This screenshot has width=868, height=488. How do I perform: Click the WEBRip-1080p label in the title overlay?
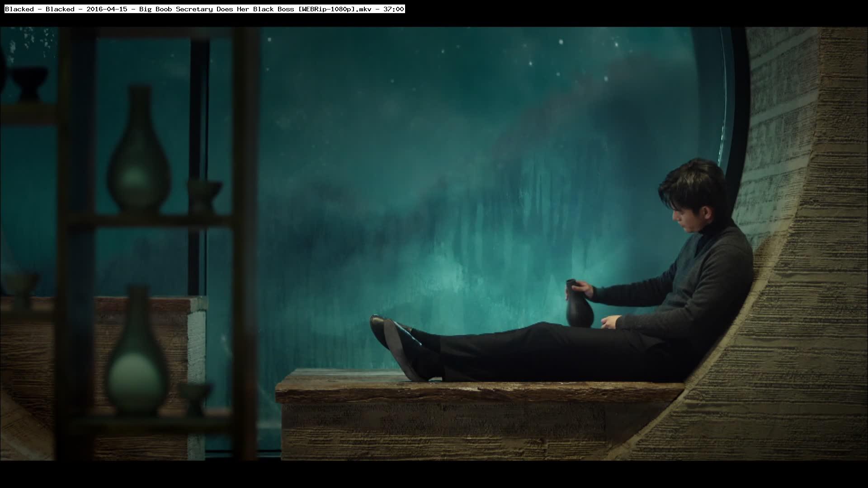327,9
